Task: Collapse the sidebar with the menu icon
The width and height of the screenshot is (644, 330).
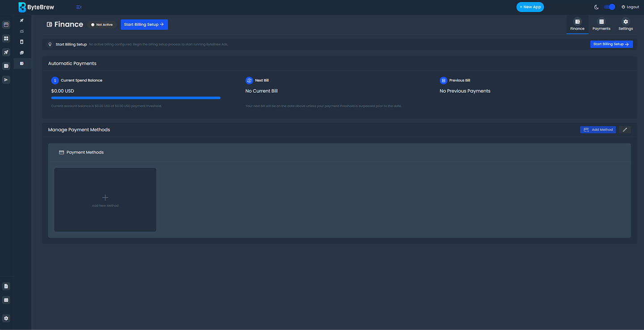Action: (x=79, y=7)
